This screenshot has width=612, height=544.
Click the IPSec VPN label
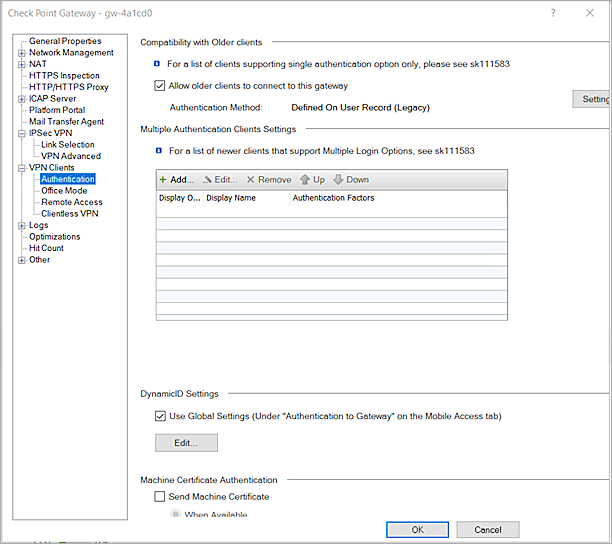point(50,133)
